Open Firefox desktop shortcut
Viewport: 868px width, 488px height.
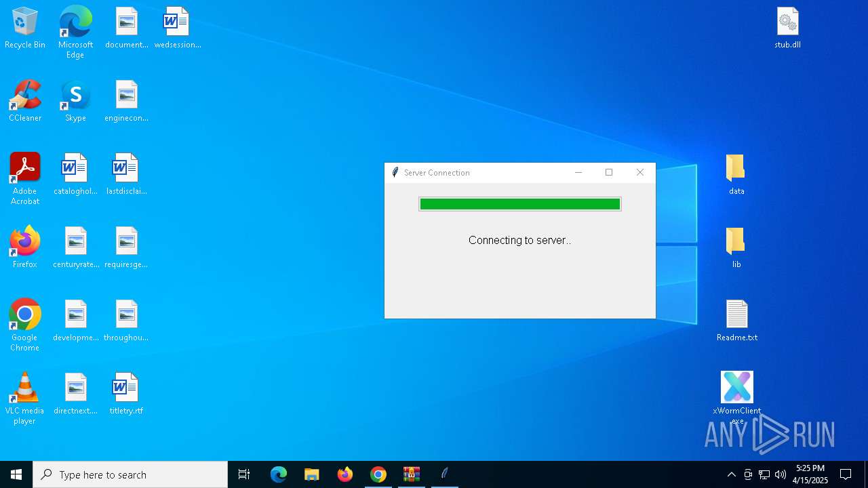coord(25,247)
